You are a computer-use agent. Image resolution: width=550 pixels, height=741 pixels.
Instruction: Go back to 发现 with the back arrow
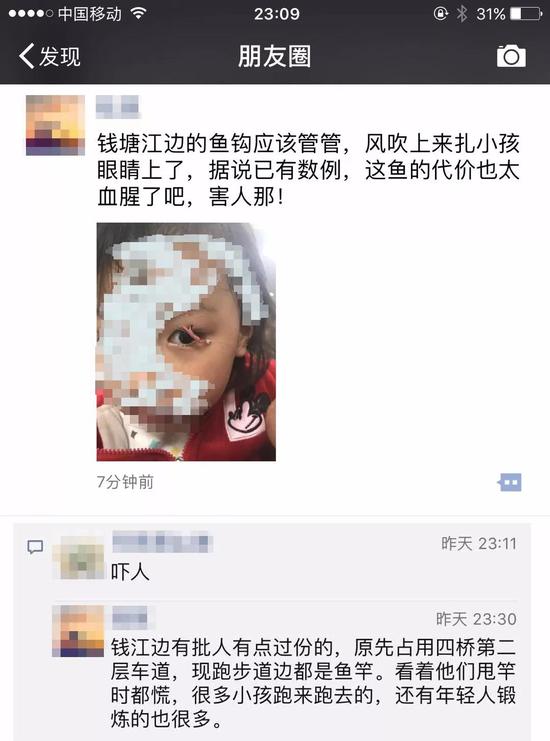(x=26, y=56)
